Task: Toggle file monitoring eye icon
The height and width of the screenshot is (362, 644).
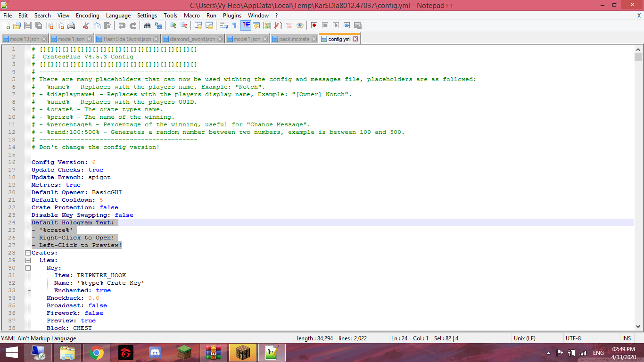Action: (x=300, y=25)
